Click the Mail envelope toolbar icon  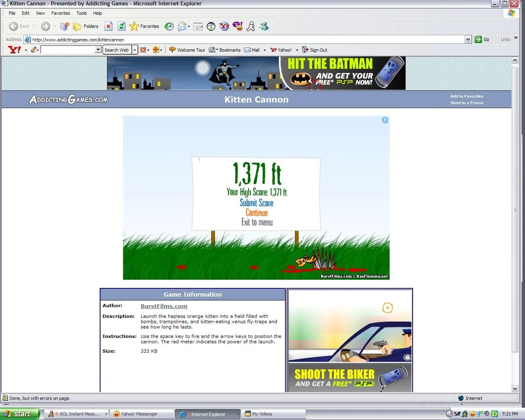click(182, 26)
